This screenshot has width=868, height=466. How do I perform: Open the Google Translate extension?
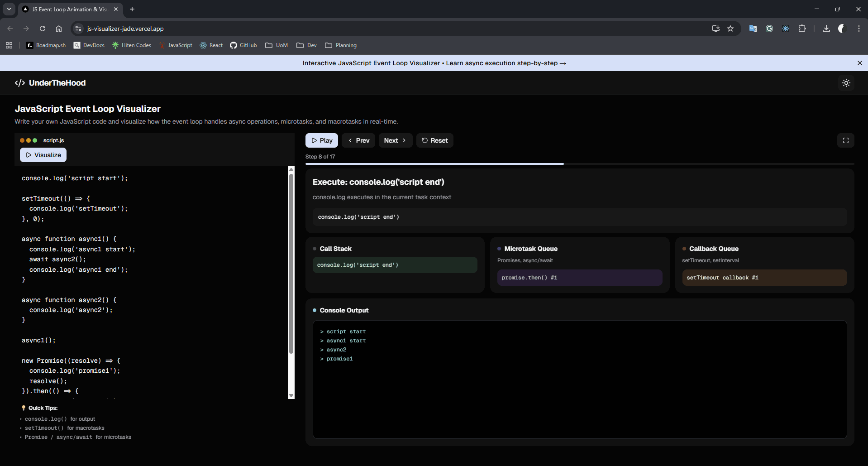(x=753, y=28)
